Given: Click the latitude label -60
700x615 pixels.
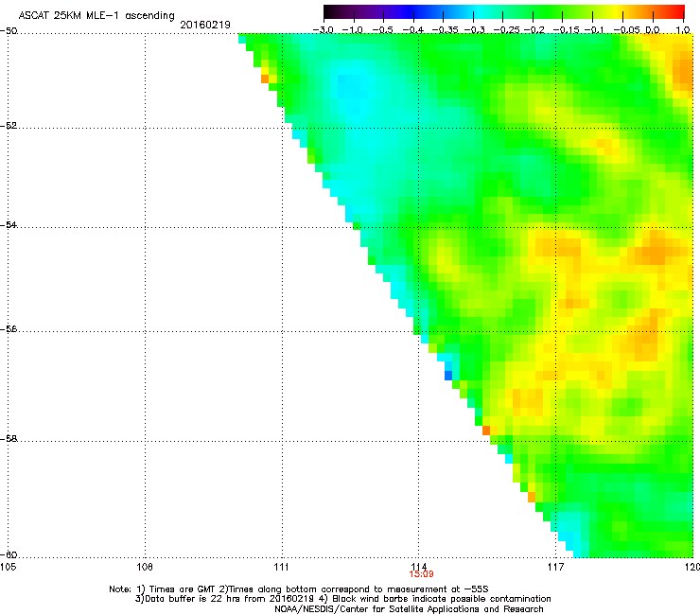Looking at the screenshot, I should pyautogui.click(x=9, y=555).
